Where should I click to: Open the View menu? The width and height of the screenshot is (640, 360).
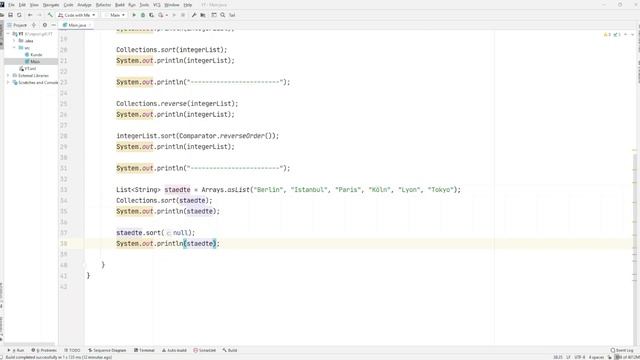click(34, 5)
